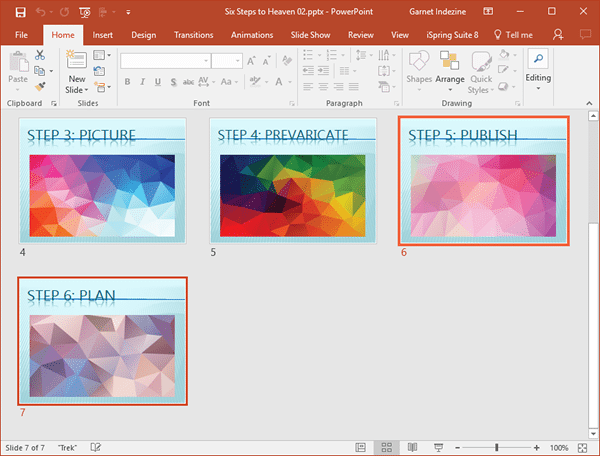This screenshot has width=600, height=456.
Task: Click the Shape Effects icon
Action: coord(504,86)
